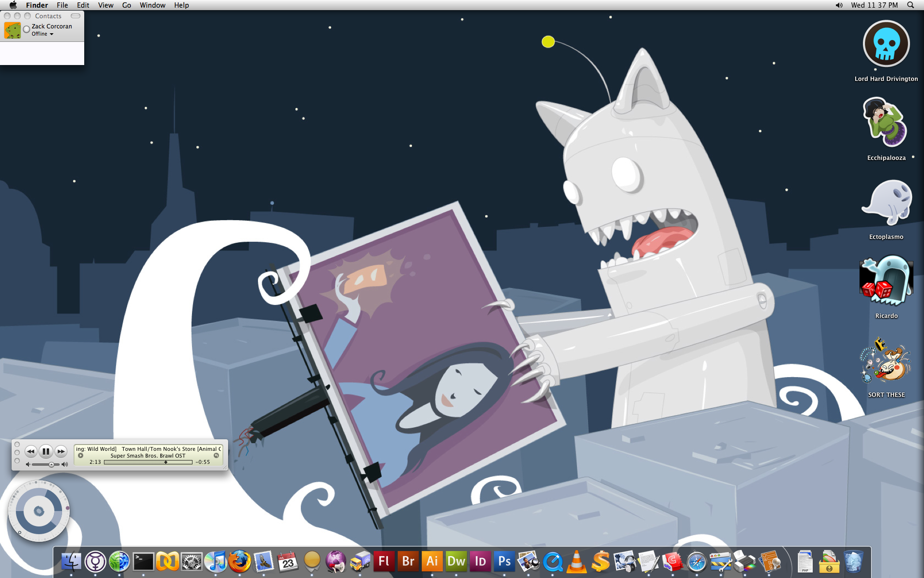
Task: Launch Adobe Bridge in the dock
Action: coord(408,561)
